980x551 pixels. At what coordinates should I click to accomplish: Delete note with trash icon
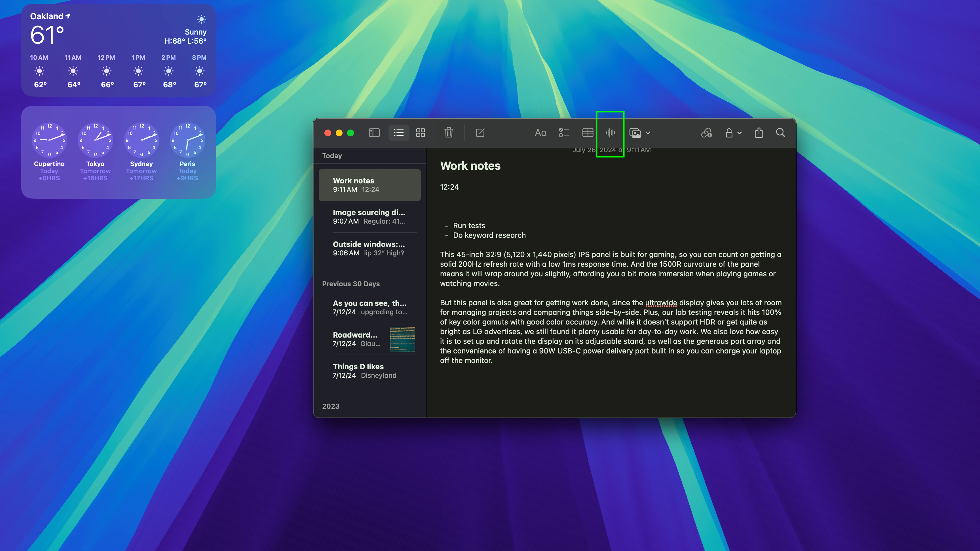pyautogui.click(x=449, y=133)
